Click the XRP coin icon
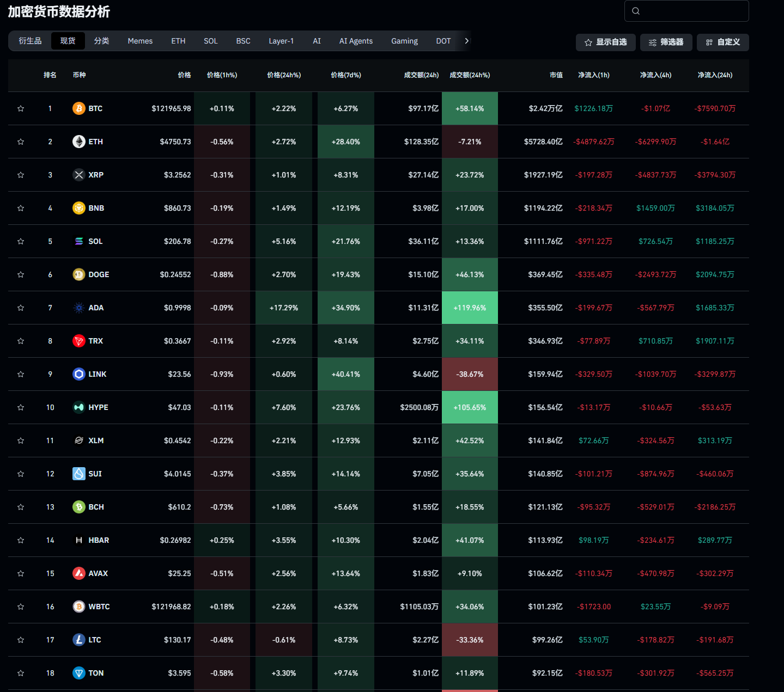This screenshot has height=692, width=784. point(79,175)
